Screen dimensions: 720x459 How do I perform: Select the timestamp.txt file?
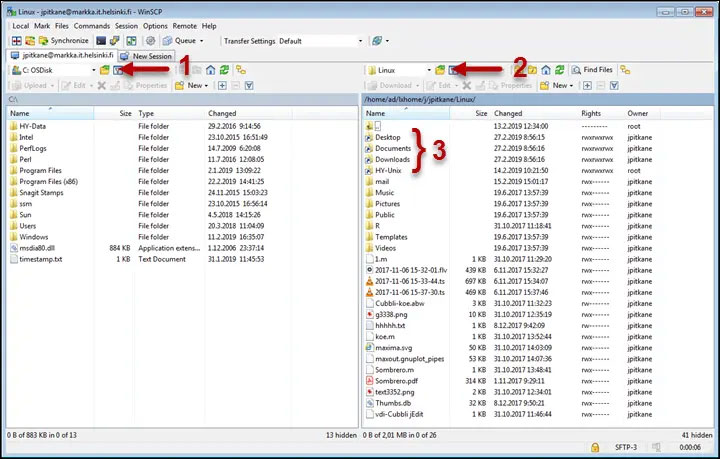point(36,259)
